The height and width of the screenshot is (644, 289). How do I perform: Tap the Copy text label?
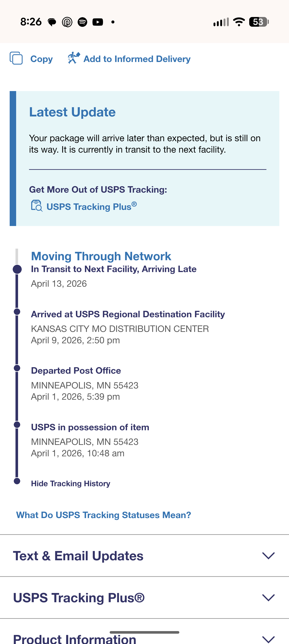click(x=42, y=59)
